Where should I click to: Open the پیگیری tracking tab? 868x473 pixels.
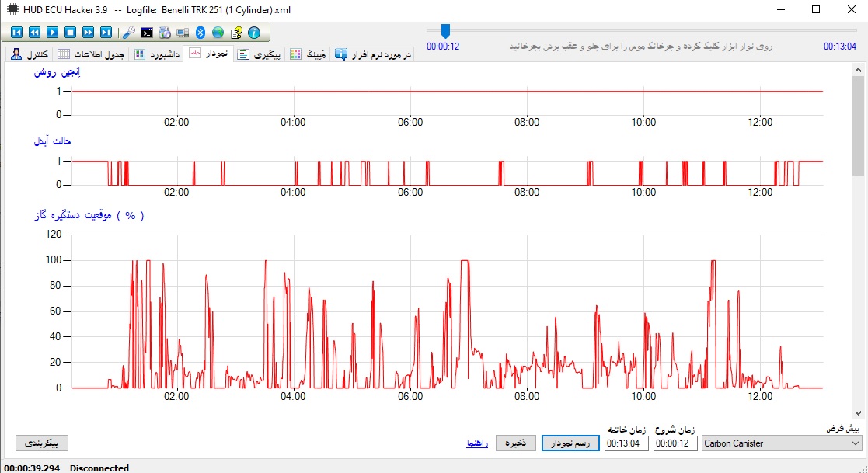point(259,54)
